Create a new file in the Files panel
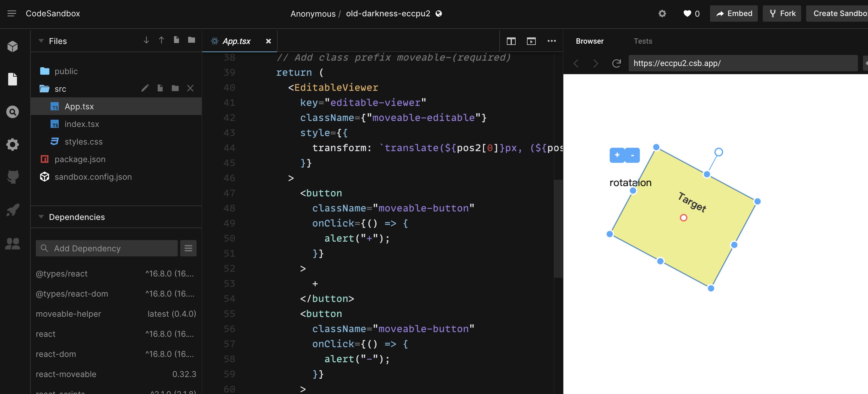The height and width of the screenshot is (394, 868). [x=176, y=40]
